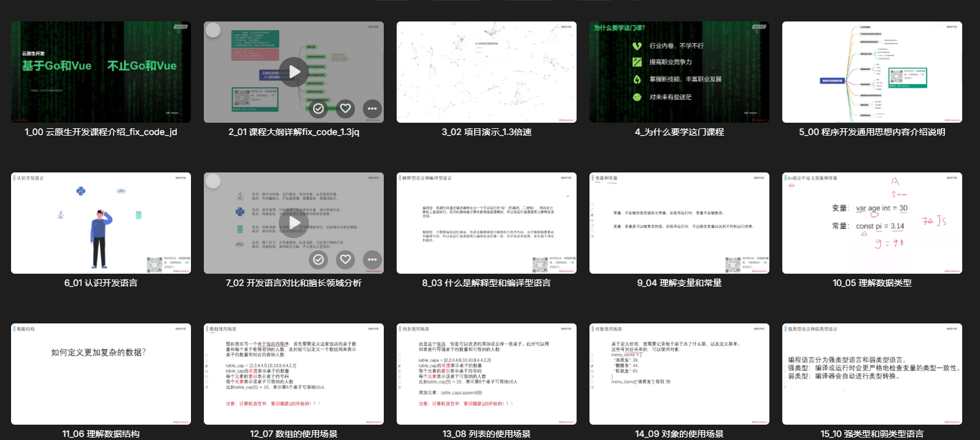This screenshot has height=440, width=980.
Task: Open the 12_07 数组的使用场景 thumbnail
Action: pos(294,374)
